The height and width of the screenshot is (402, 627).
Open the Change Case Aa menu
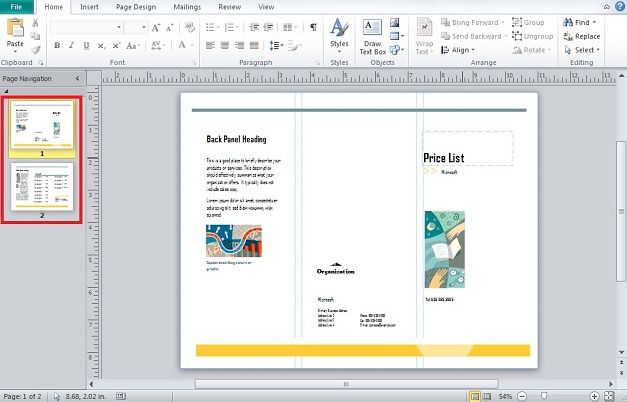(x=132, y=46)
